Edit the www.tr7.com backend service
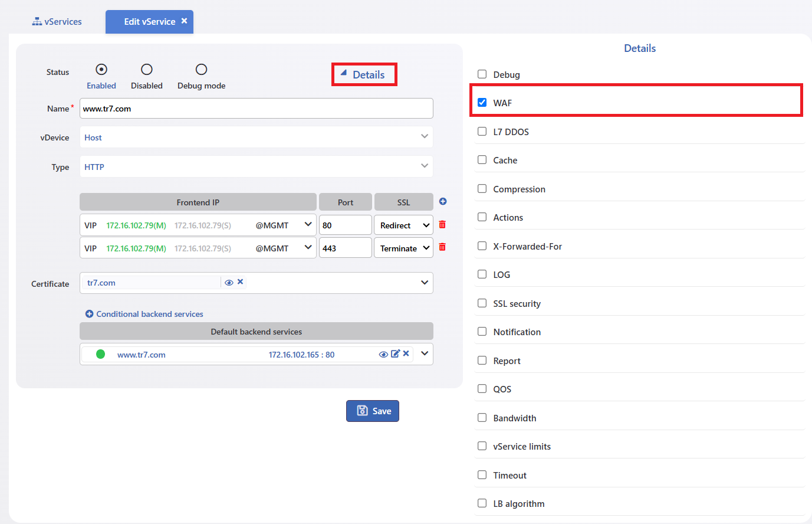Viewport: 812px width, 524px height. [x=395, y=353]
